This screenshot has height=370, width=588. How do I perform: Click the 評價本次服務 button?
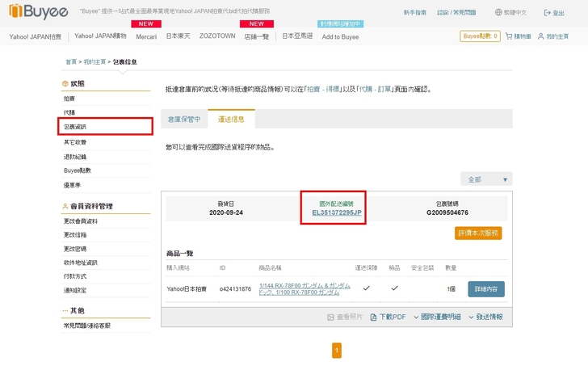(478, 233)
